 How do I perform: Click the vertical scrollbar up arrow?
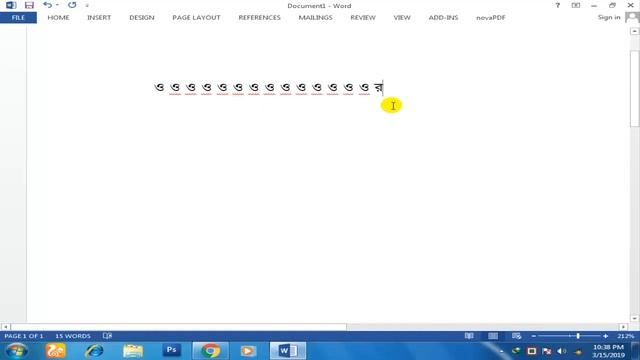pyautogui.click(x=634, y=31)
